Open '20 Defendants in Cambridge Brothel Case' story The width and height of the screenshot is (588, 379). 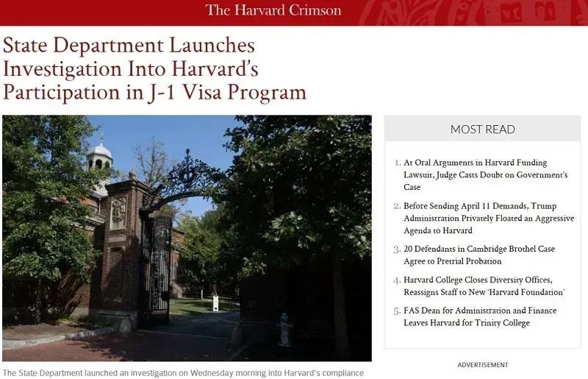pyautogui.click(x=479, y=255)
